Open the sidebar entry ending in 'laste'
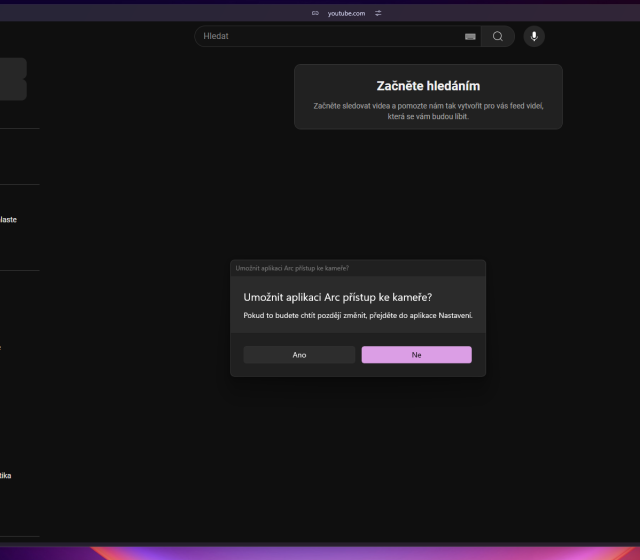The height and width of the screenshot is (560, 640). coord(8,219)
